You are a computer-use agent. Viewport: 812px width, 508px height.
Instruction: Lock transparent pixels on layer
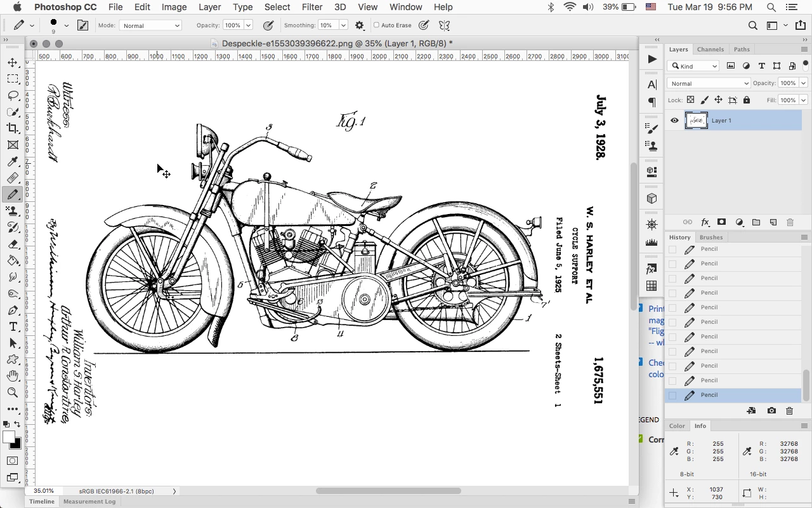tap(690, 100)
